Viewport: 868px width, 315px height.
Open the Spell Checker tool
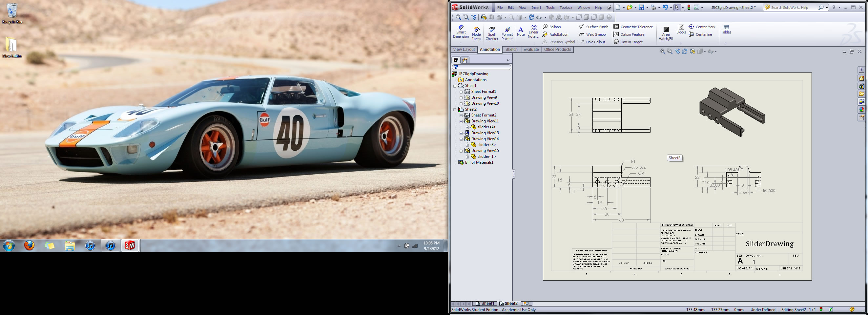[492, 33]
